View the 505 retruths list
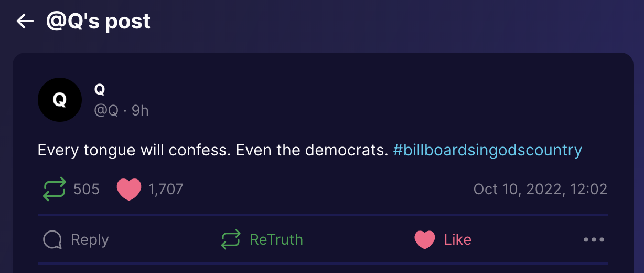 87,189
